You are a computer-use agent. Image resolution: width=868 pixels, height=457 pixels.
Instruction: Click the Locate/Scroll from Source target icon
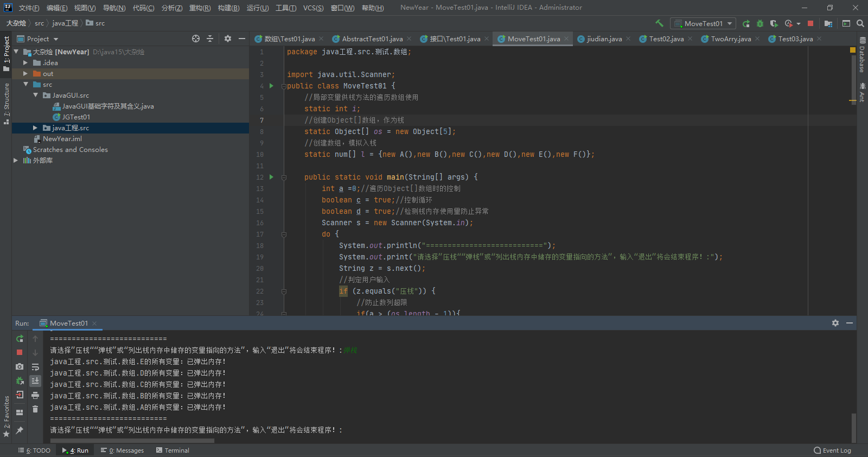click(x=196, y=39)
